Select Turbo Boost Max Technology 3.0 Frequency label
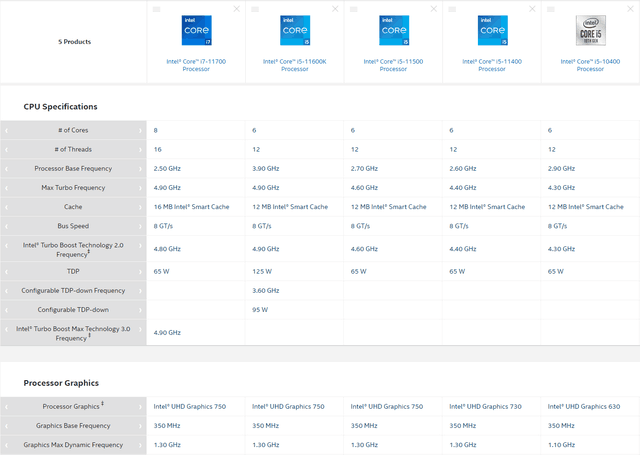The width and height of the screenshot is (640, 455). point(73,333)
